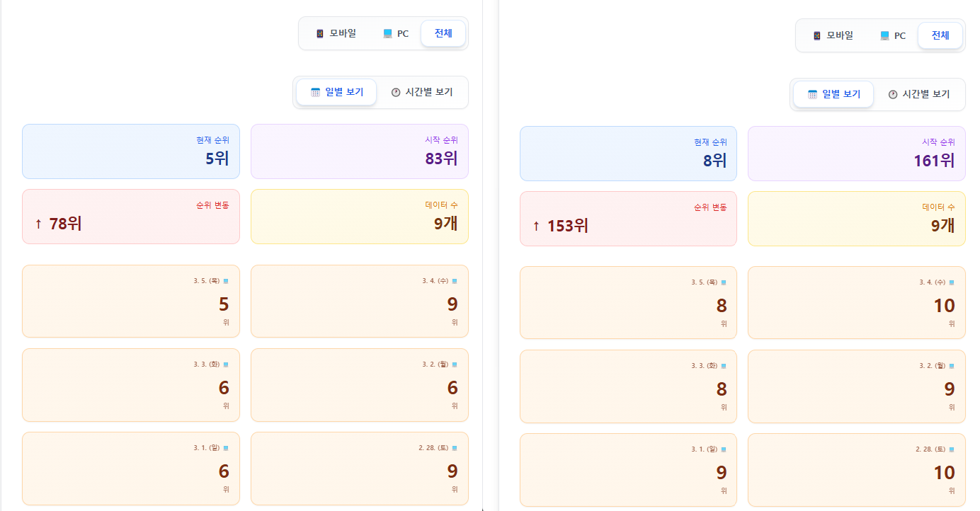
Task: Click the clock icon in right 시간별 보기
Action: (893, 94)
